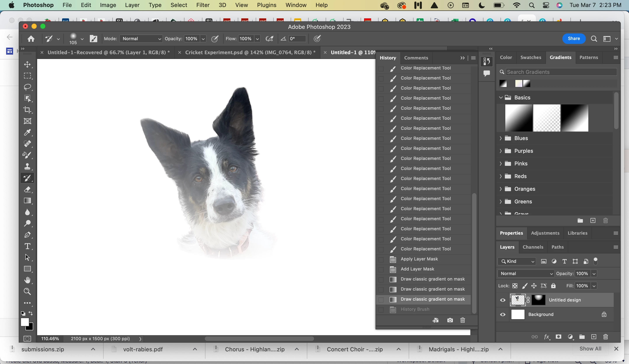Image resolution: width=629 pixels, height=364 pixels.
Task: Add layer mask icon in Layers panel
Action: (558, 337)
